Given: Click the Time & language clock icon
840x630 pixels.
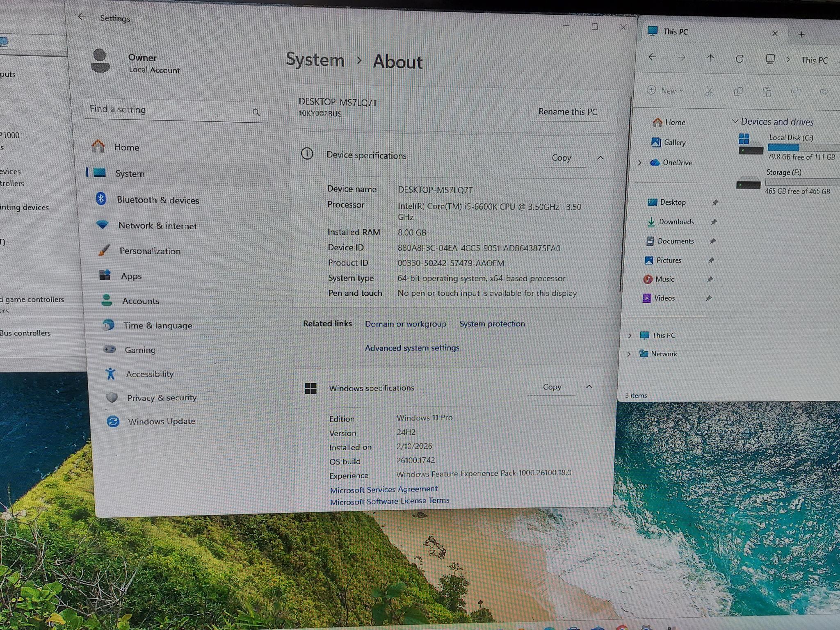Looking at the screenshot, I should click(x=108, y=325).
